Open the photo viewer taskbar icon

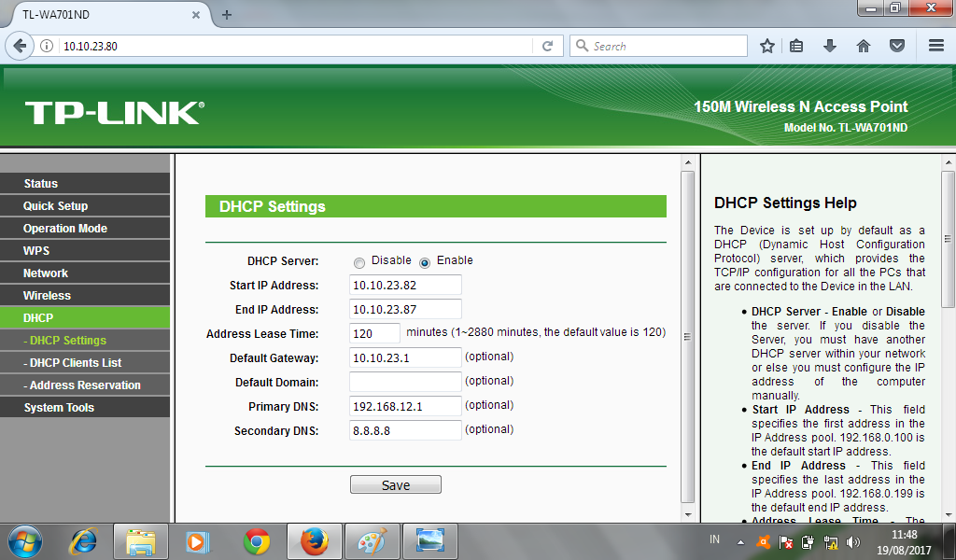(x=429, y=541)
